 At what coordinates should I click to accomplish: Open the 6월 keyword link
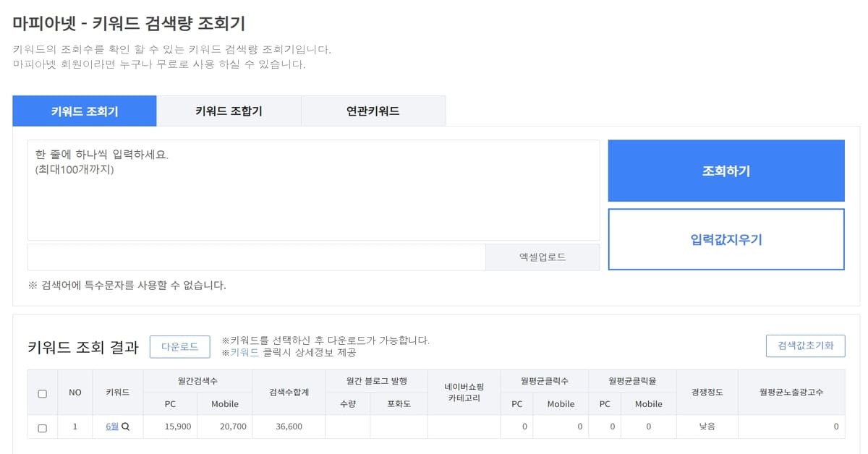click(114, 426)
